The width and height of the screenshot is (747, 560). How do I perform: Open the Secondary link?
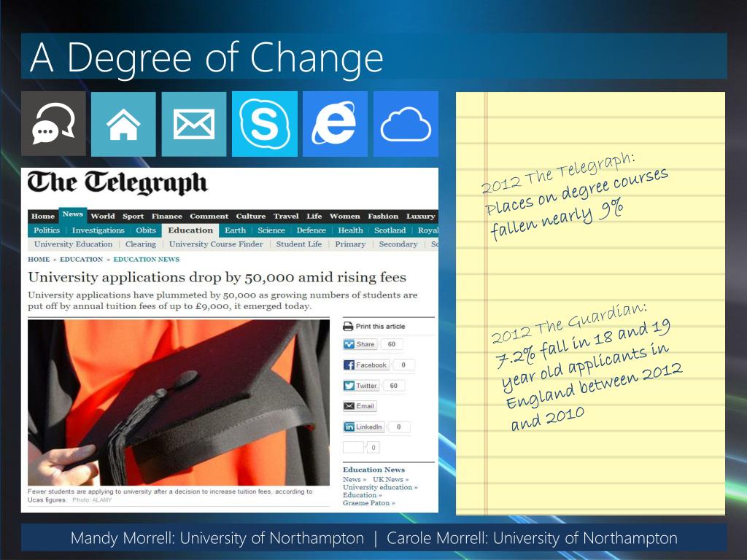coord(398,244)
